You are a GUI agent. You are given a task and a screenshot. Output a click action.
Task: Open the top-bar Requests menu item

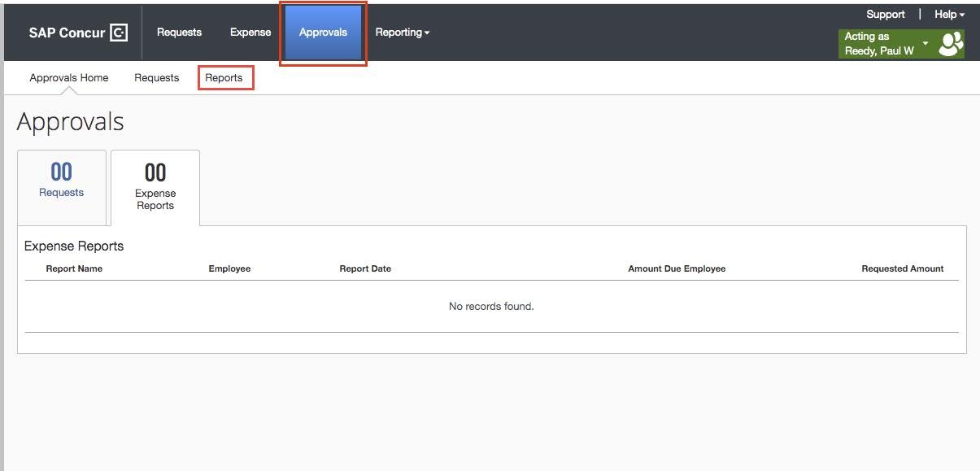179,33
